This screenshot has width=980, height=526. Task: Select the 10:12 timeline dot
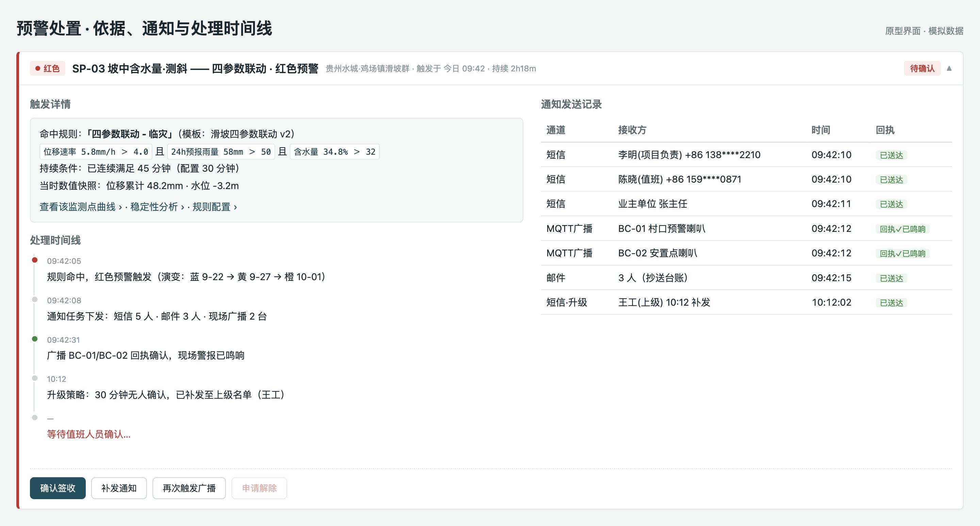tap(35, 378)
